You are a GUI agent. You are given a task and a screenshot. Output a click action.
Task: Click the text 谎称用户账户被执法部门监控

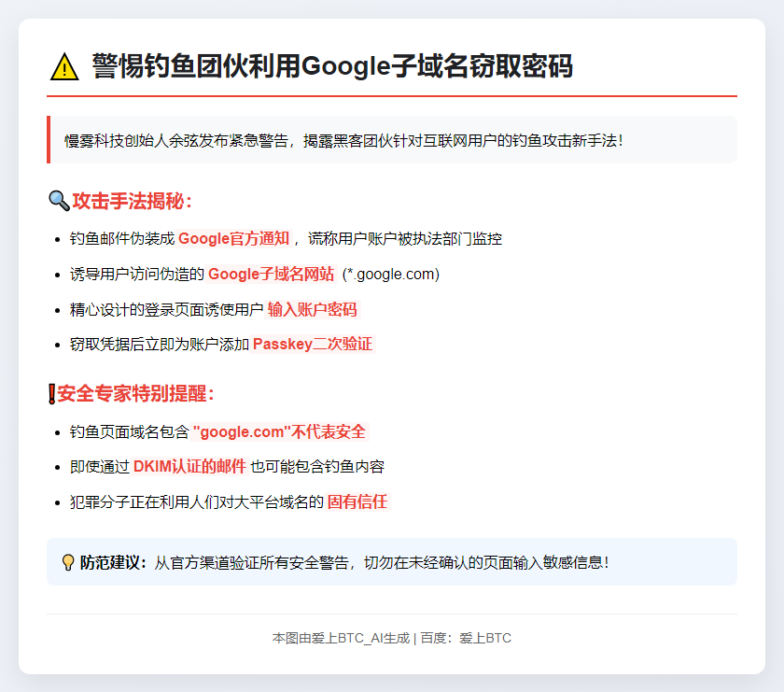[404, 239]
